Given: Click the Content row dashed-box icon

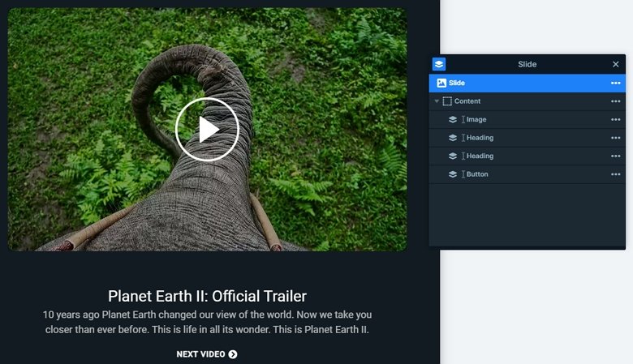Looking at the screenshot, I should pyautogui.click(x=447, y=101).
